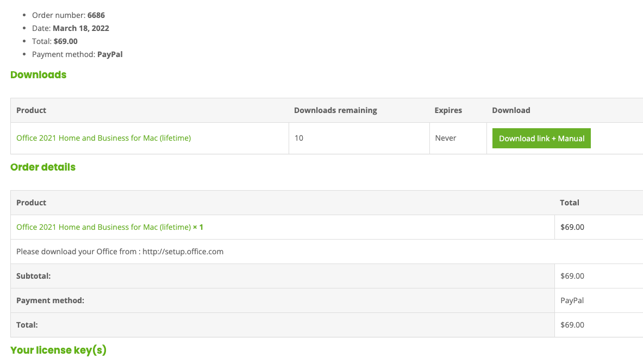The width and height of the screenshot is (643, 364).
Task: Click PayPal in the top summary list
Action: [x=110, y=54]
